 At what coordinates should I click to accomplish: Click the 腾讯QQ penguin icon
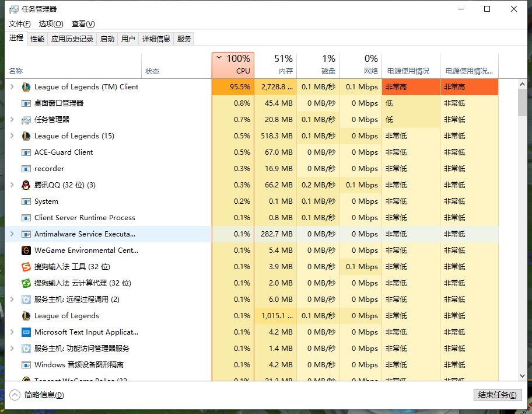coord(26,185)
